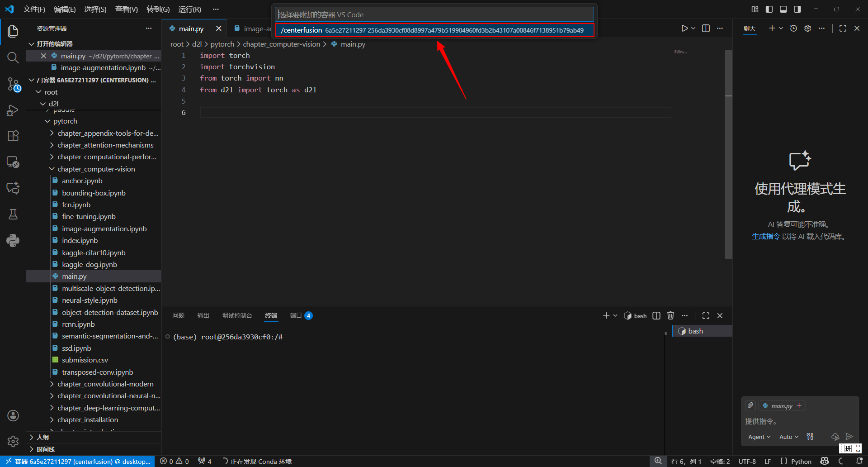Image resolution: width=868 pixels, height=467 pixels.
Task: Maximize the chat panel
Action: click(843, 29)
